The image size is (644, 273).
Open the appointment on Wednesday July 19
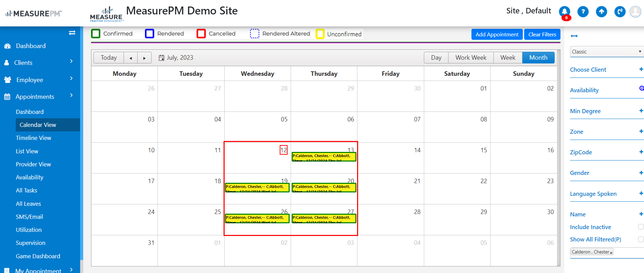coord(257,188)
